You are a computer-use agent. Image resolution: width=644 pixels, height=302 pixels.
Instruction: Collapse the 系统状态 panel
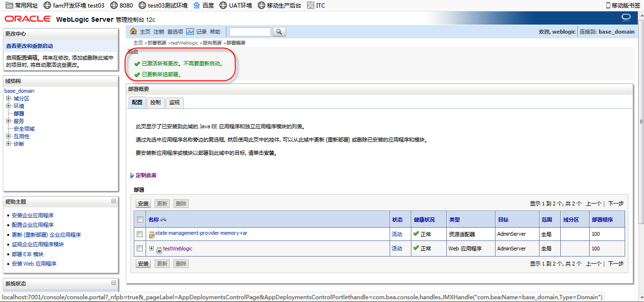pyautogui.click(x=113, y=283)
